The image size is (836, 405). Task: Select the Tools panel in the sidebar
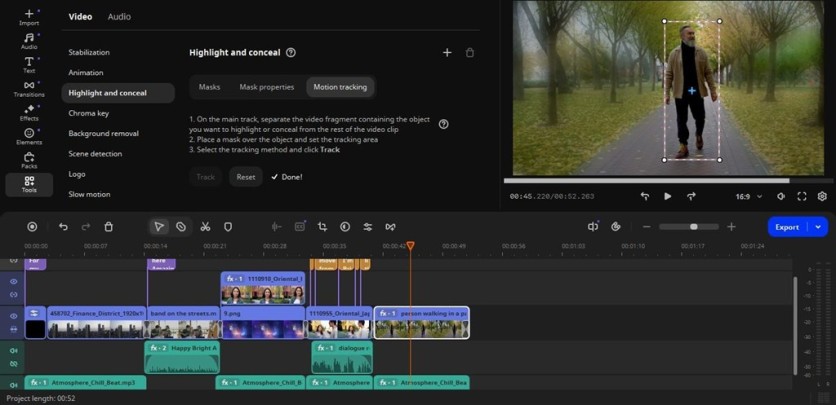[x=29, y=185]
